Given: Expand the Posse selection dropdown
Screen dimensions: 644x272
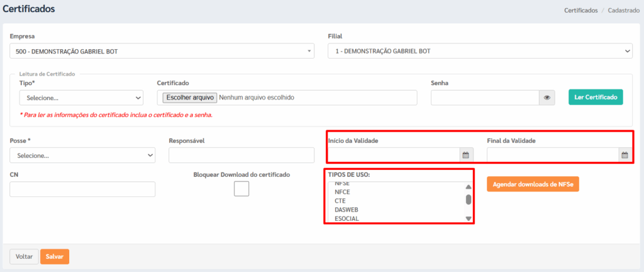Looking at the screenshot, I should point(82,156).
